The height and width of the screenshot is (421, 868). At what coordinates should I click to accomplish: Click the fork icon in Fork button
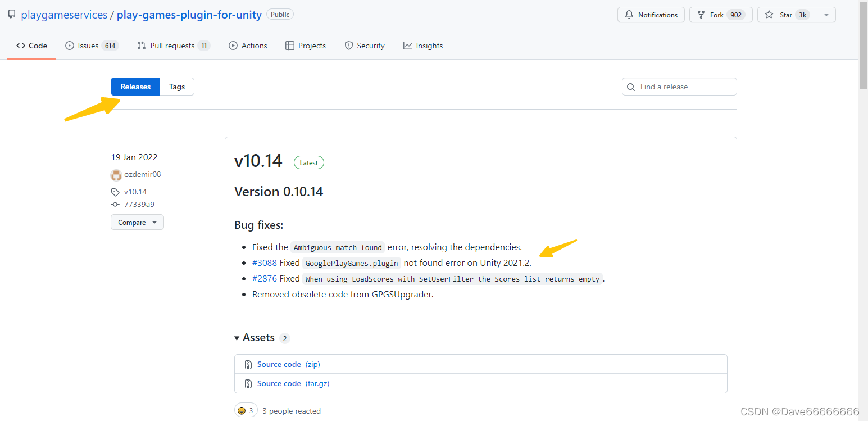(701, 15)
